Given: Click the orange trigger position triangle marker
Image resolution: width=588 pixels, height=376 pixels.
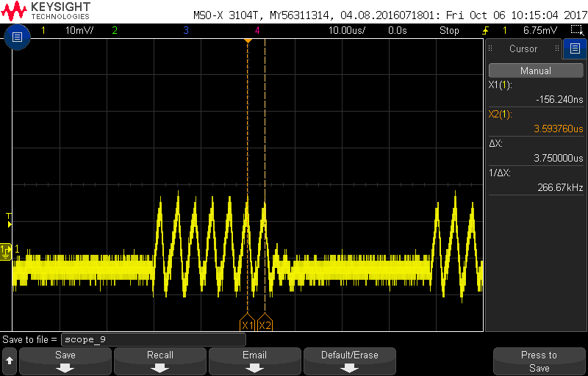Looking at the screenshot, I should (x=247, y=41).
